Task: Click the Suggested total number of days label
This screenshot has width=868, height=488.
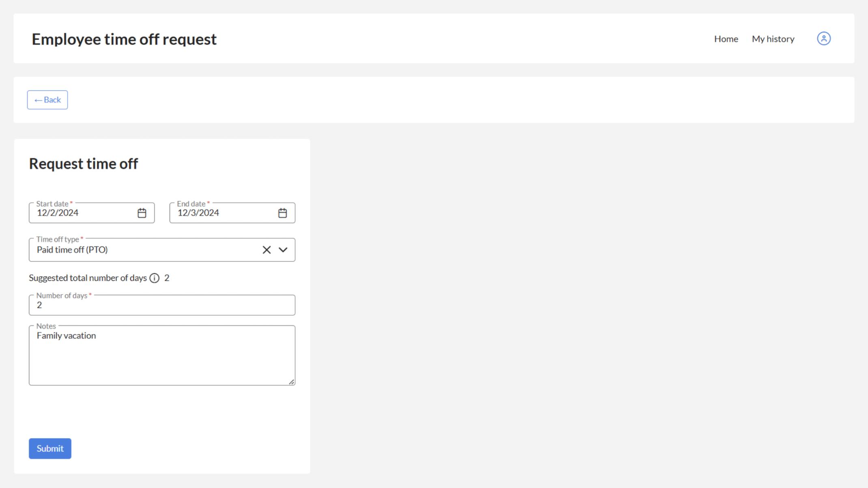Action: [88, 278]
